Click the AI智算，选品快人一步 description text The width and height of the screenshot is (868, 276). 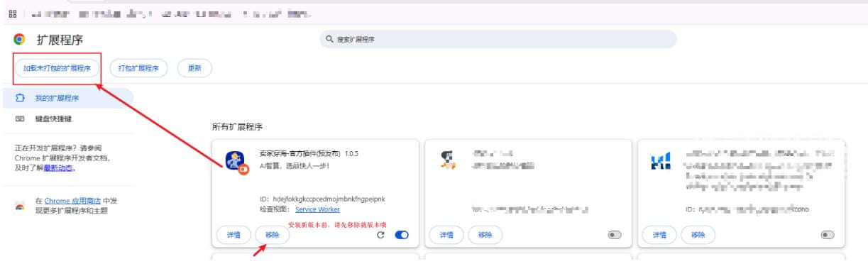[x=295, y=165]
